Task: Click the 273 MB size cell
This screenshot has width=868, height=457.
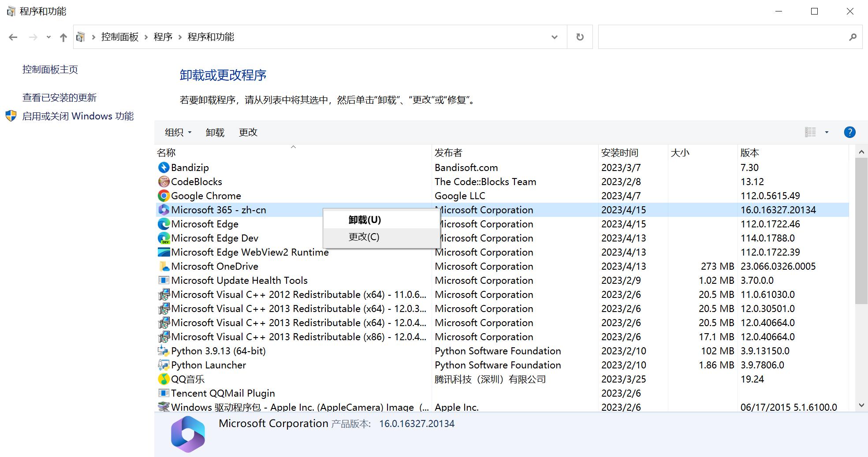Action: (x=717, y=266)
